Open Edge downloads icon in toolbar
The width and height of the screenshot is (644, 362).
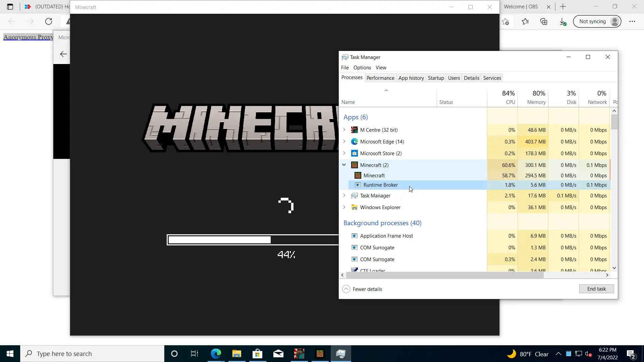coord(562,21)
